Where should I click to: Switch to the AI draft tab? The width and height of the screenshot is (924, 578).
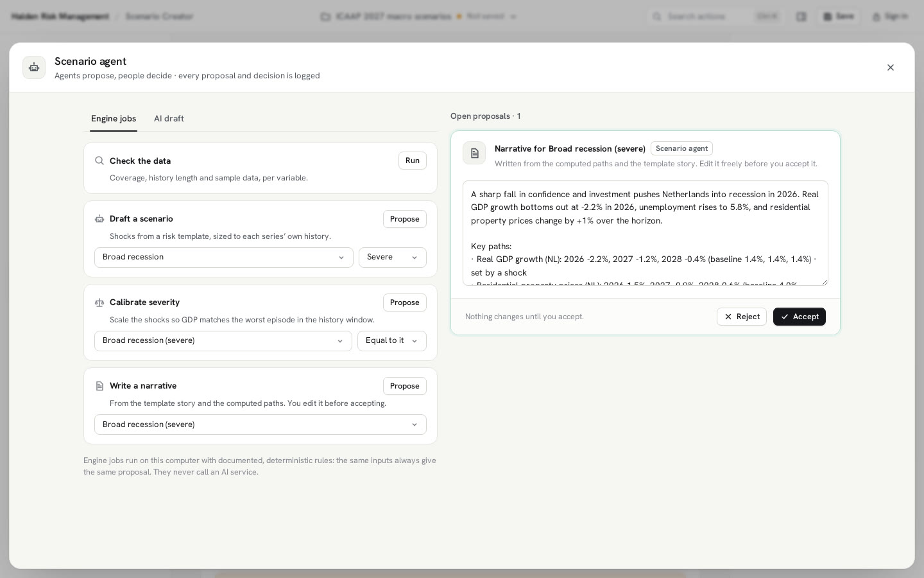point(169,119)
